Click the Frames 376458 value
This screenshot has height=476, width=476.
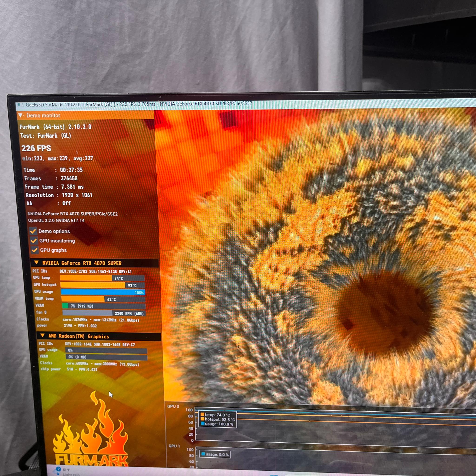pyautogui.click(x=69, y=178)
